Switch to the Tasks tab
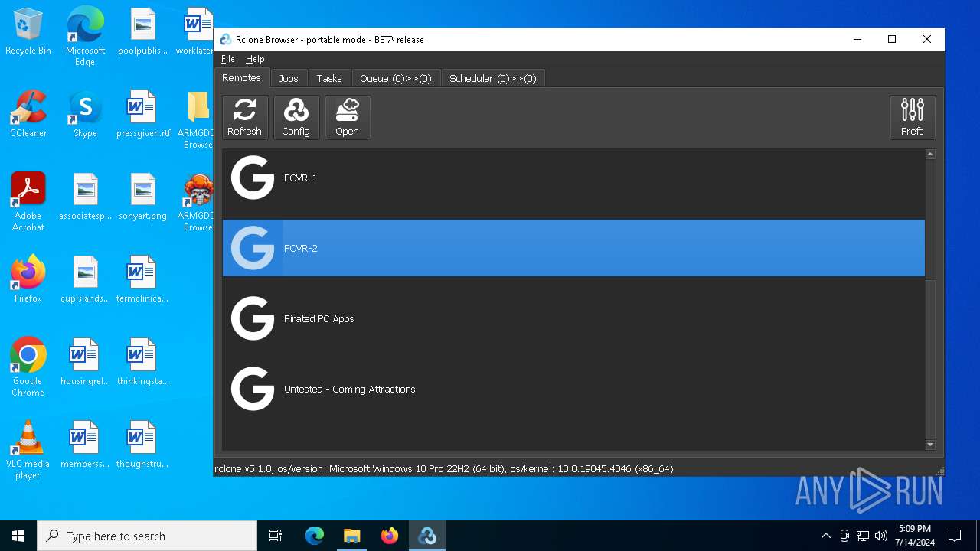The height and width of the screenshot is (551, 980). tap(329, 78)
